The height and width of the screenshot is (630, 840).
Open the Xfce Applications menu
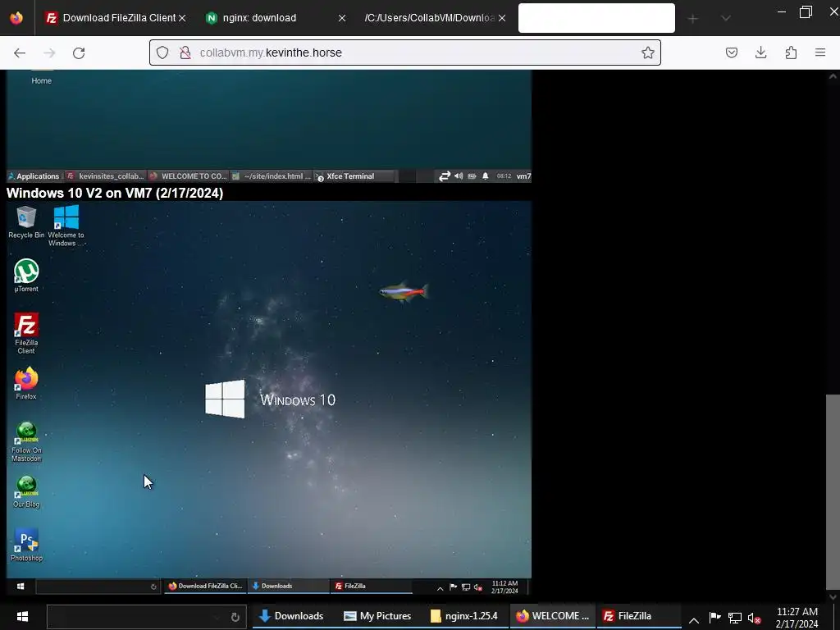pos(34,176)
